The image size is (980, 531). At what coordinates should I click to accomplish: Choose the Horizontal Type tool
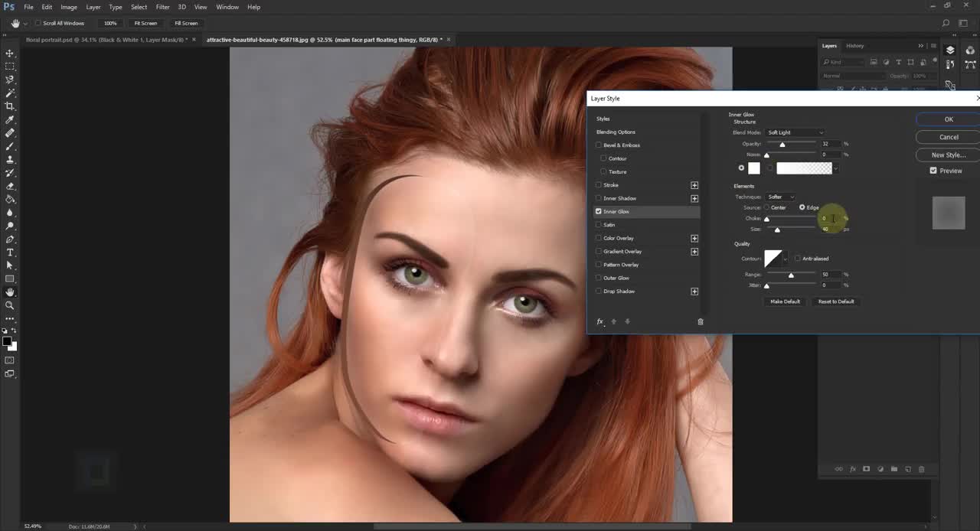click(x=10, y=252)
